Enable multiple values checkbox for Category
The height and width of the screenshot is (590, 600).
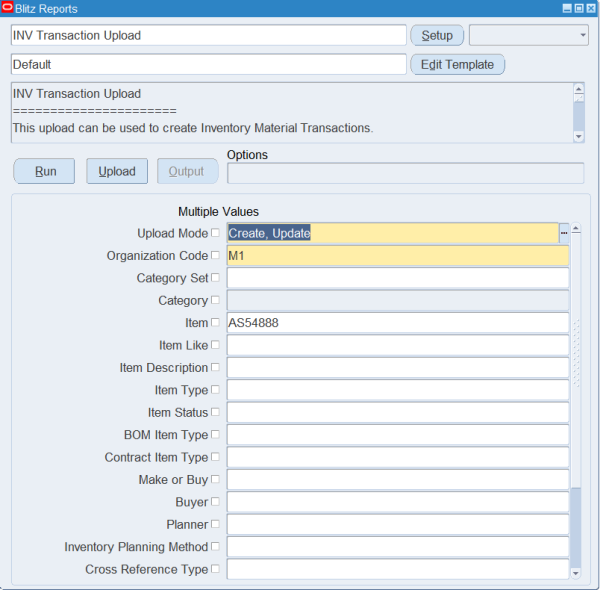tap(215, 300)
